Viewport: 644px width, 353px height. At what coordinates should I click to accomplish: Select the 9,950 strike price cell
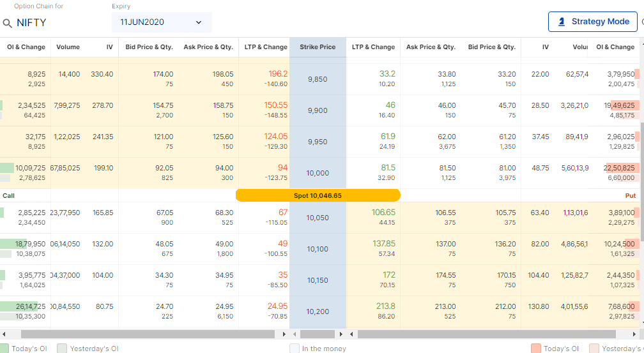coord(318,142)
